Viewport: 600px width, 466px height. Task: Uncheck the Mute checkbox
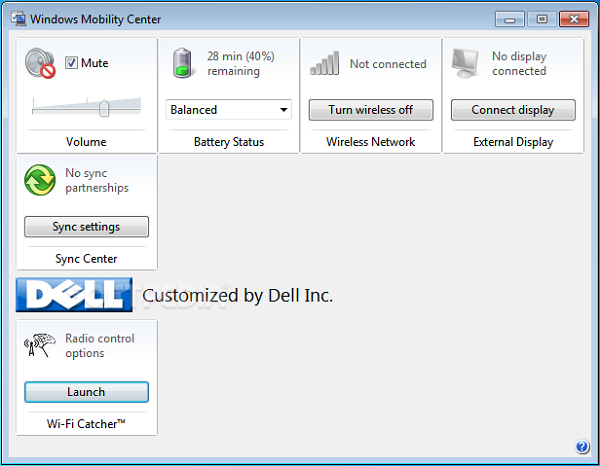(71, 63)
